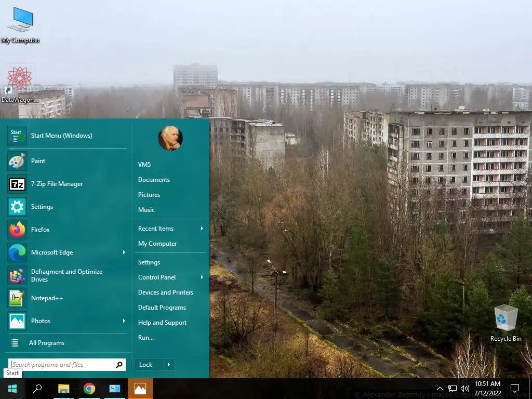Open Help and Support
This screenshot has height=399, width=532.
pos(162,323)
